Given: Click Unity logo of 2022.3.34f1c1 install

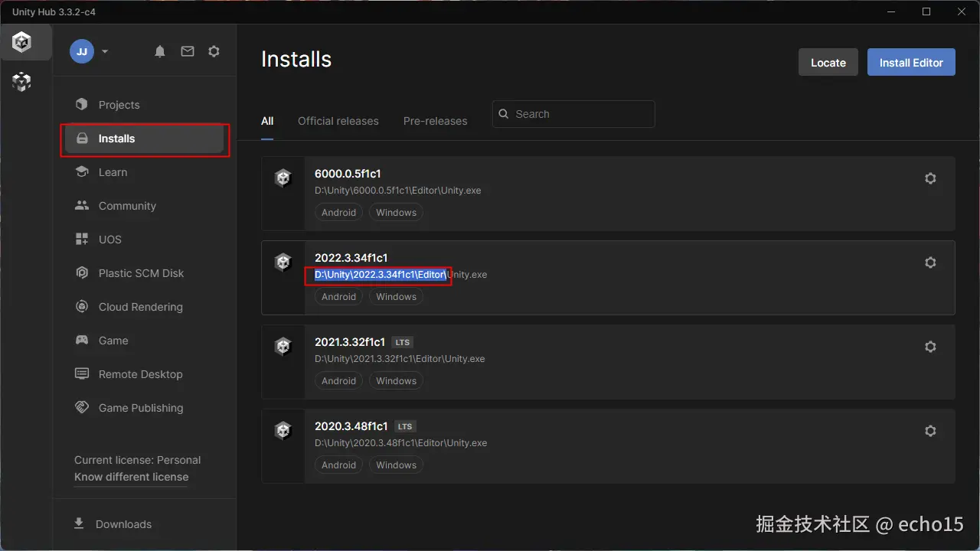Looking at the screenshot, I should click(283, 262).
